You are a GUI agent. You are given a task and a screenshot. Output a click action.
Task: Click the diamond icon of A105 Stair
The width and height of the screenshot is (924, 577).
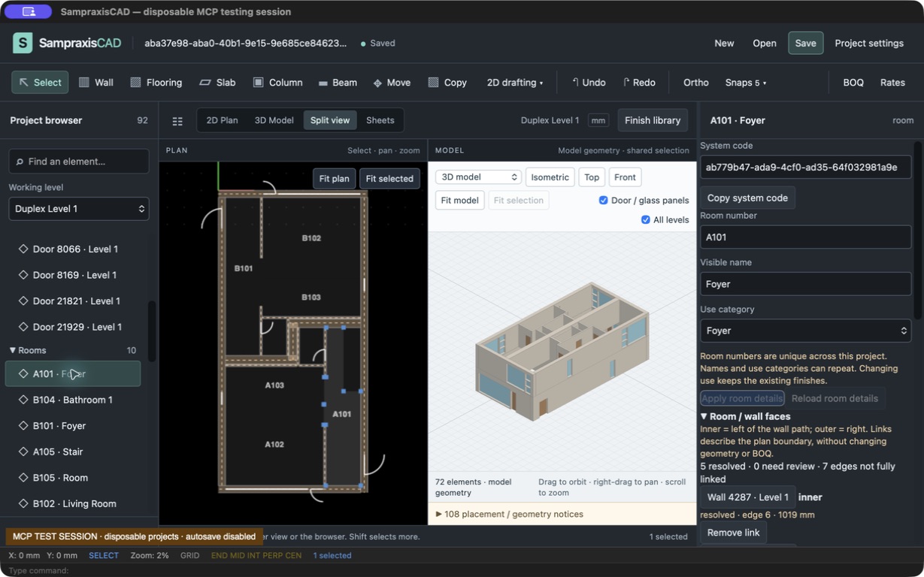(23, 452)
